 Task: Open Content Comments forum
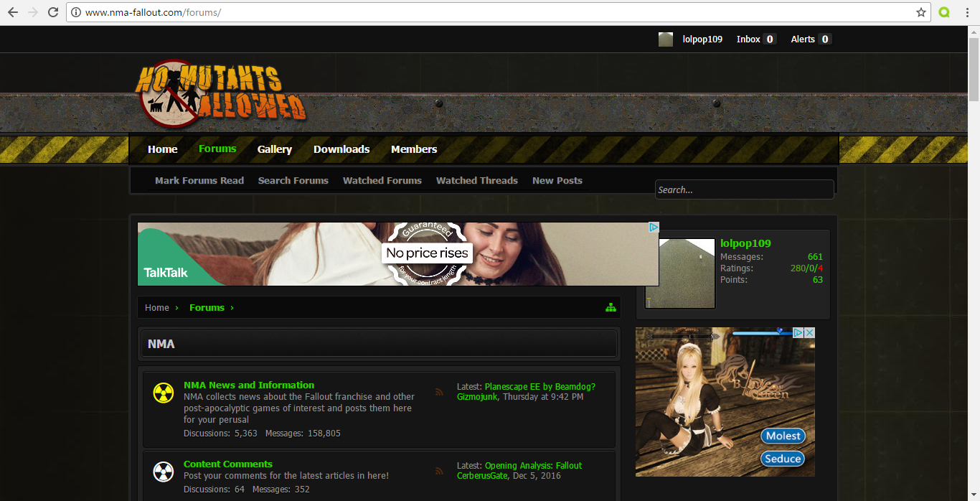[x=228, y=464]
